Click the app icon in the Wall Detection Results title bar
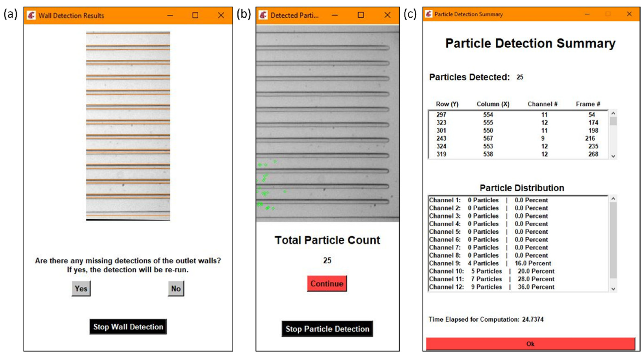Image resolution: width=644 pixels, height=358 pixels. [32, 15]
